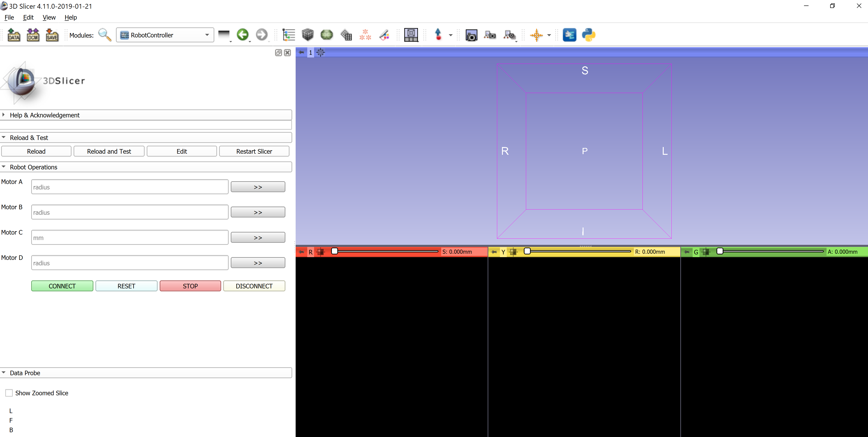Click the screenshot capture camera icon
The width and height of the screenshot is (868, 437).
[471, 35]
